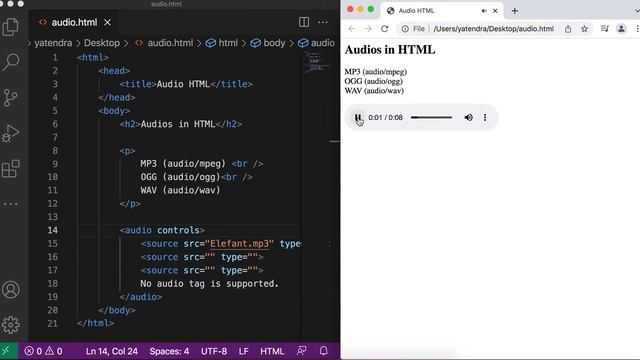640x360 pixels.
Task: Go forward in browser
Action: [x=368, y=29]
